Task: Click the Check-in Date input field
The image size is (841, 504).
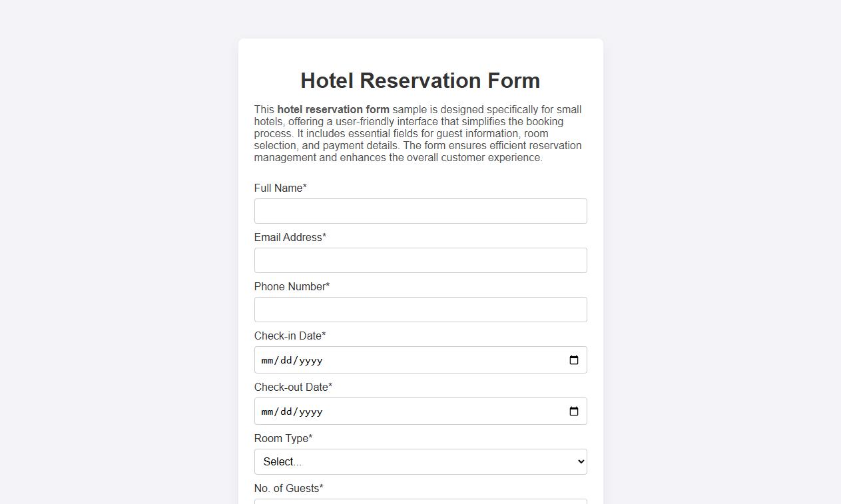Action: tap(400, 360)
